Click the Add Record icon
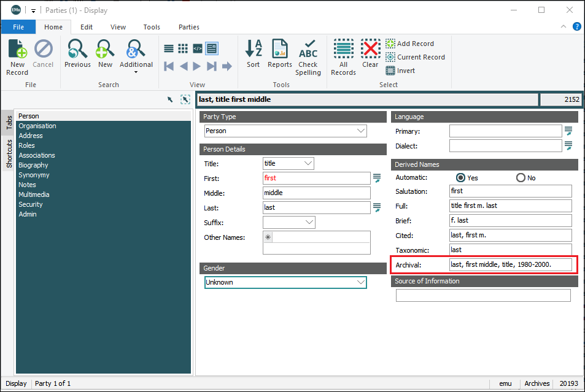585x392 pixels. (x=409, y=44)
